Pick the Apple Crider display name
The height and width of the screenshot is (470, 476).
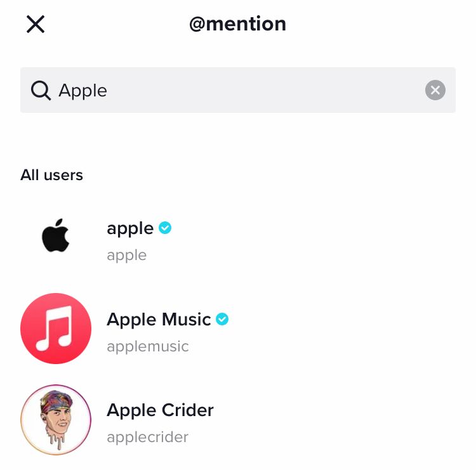point(160,410)
